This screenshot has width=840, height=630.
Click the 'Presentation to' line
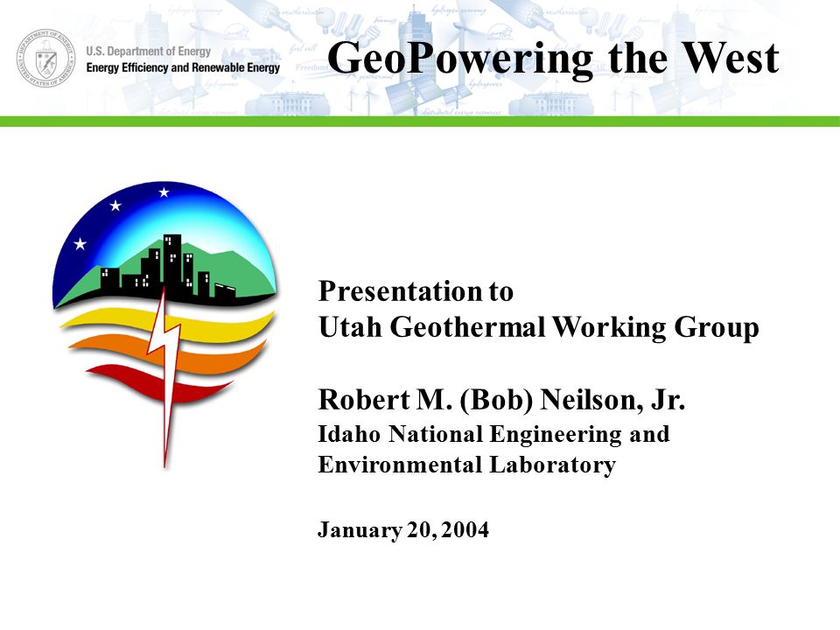416,292
